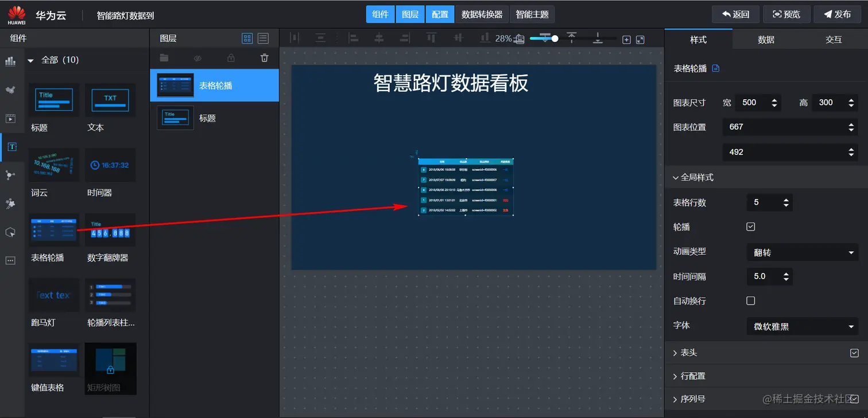Screen dimensions: 868x418
Task: Toggle the 轮播 checkbox
Action: 750,226
